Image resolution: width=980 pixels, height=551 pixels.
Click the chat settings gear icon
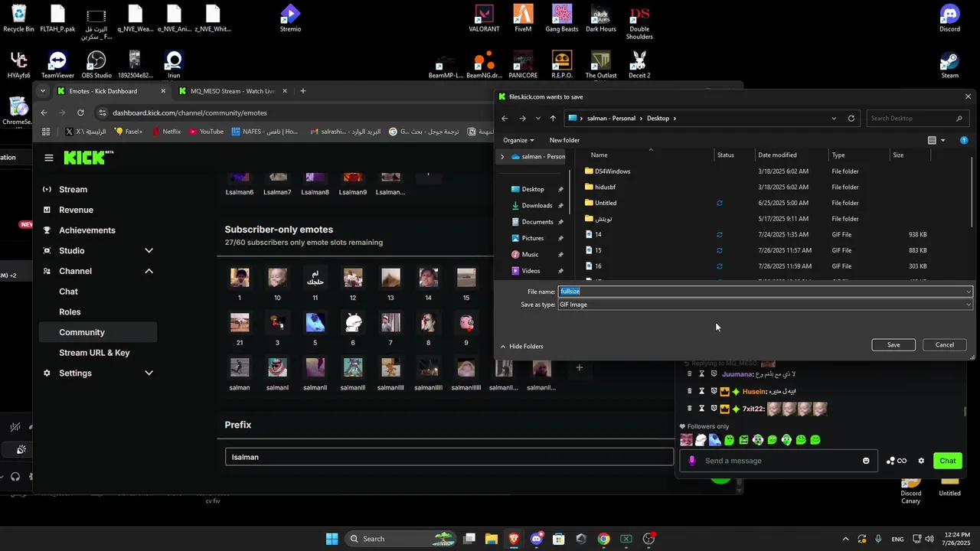click(921, 461)
